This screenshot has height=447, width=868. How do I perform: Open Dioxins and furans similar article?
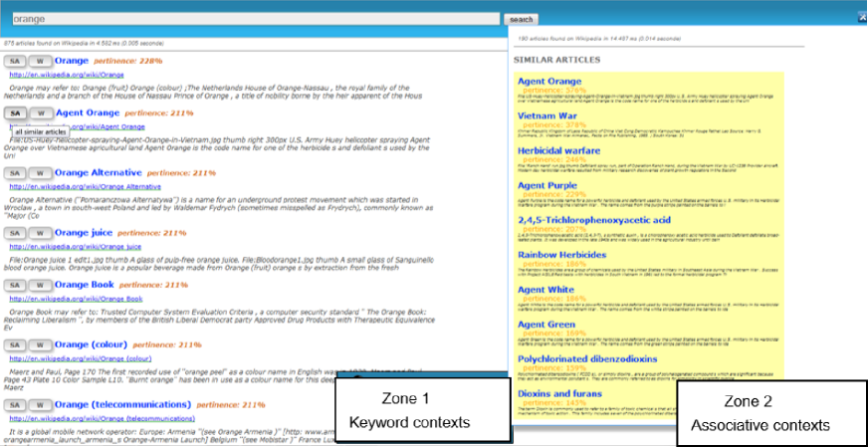pyautogui.click(x=559, y=394)
